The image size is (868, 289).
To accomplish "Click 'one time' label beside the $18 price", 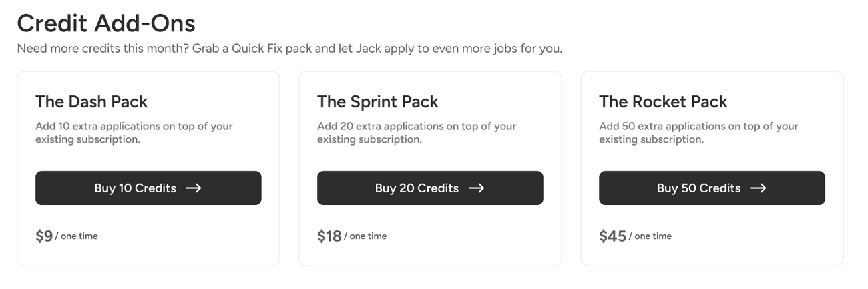I will click(x=368, y=236).
